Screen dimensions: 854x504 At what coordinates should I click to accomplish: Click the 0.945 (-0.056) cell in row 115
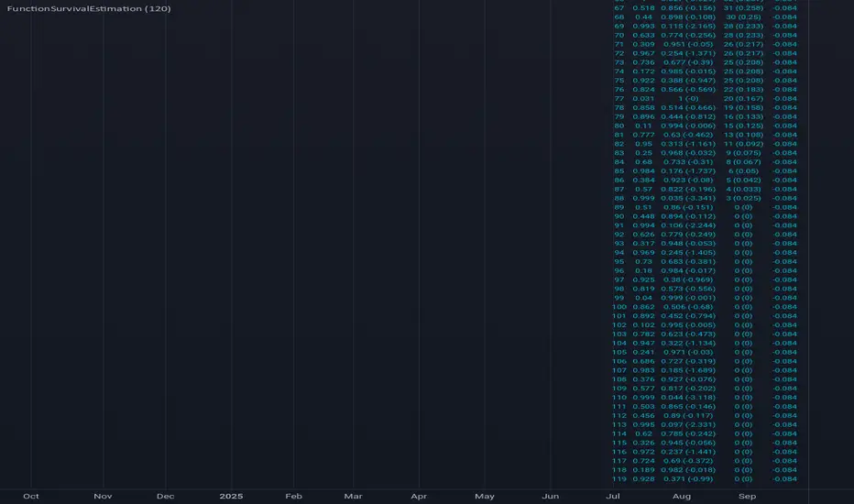tap(688, 443)
